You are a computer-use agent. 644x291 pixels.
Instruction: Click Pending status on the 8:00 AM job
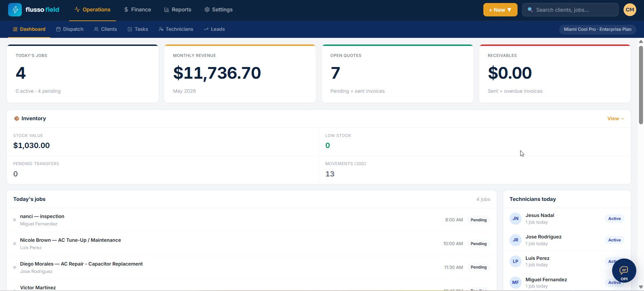478,220
